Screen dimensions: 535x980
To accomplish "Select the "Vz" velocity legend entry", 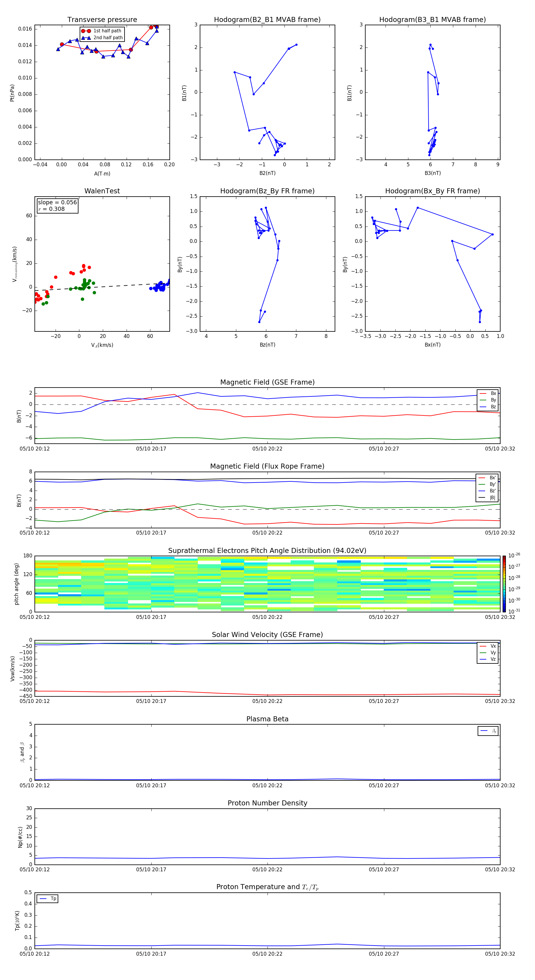I will click(488, 659).
